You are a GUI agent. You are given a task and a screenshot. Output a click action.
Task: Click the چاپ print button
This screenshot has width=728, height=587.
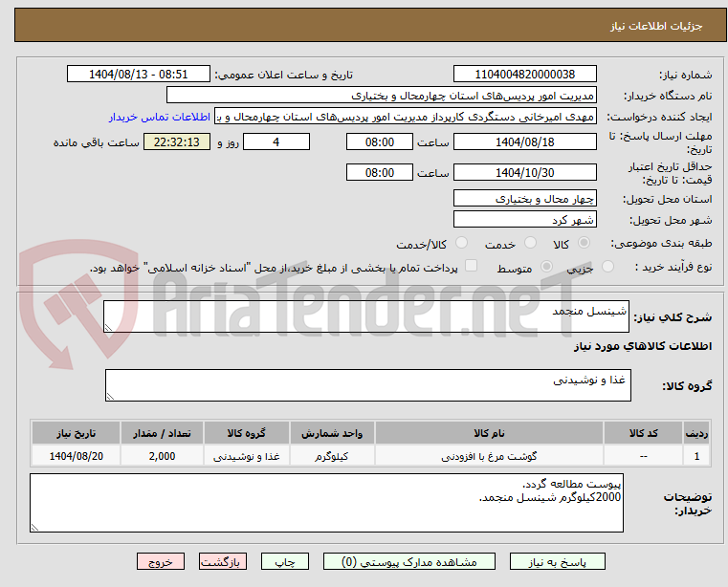coord(285,561)
